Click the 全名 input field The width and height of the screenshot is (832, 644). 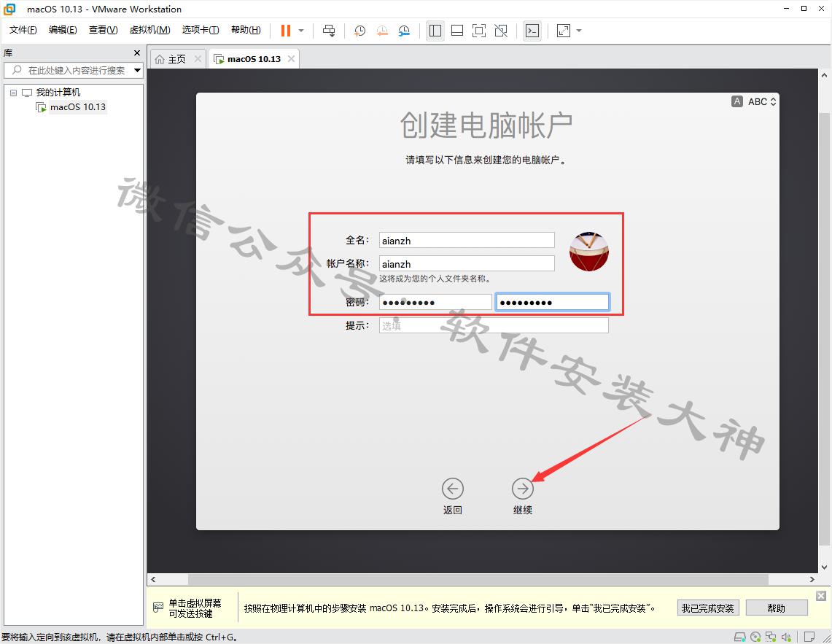(467, 241)
